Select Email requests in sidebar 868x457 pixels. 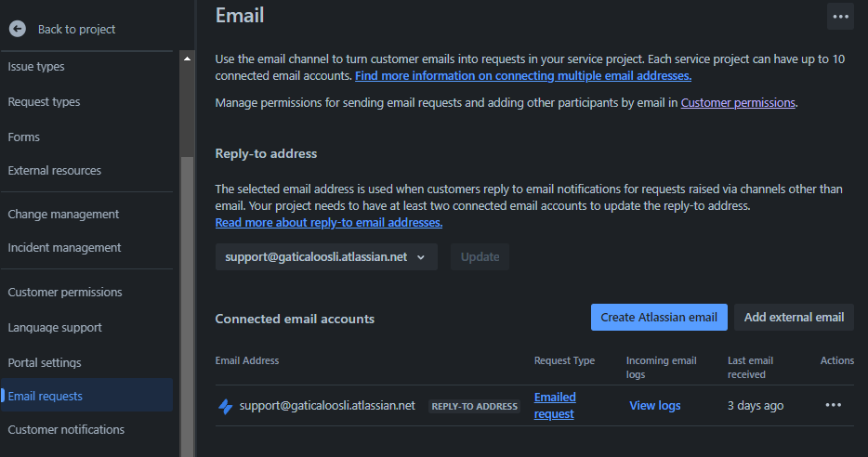coord(87,395)
